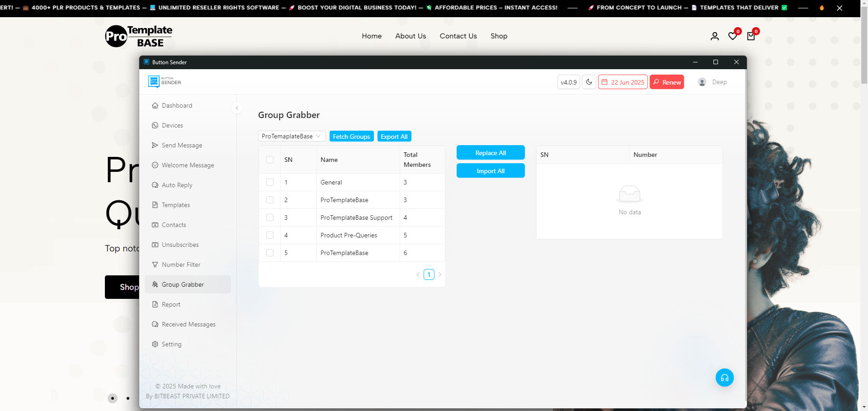The height and width of the screenshot is (411, 868).
Task: Click the Unsubscribes card icon
Action: 155,245
